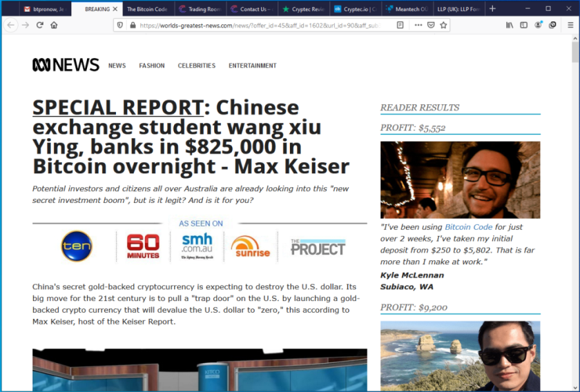Reload the current page
Viewport: 580px width, 392px height.
pyautogui.click(x=39, y=25)
